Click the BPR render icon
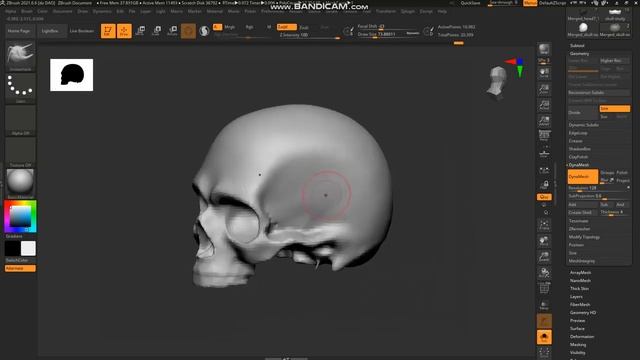The image size is (640, 360). pos(544,49)
